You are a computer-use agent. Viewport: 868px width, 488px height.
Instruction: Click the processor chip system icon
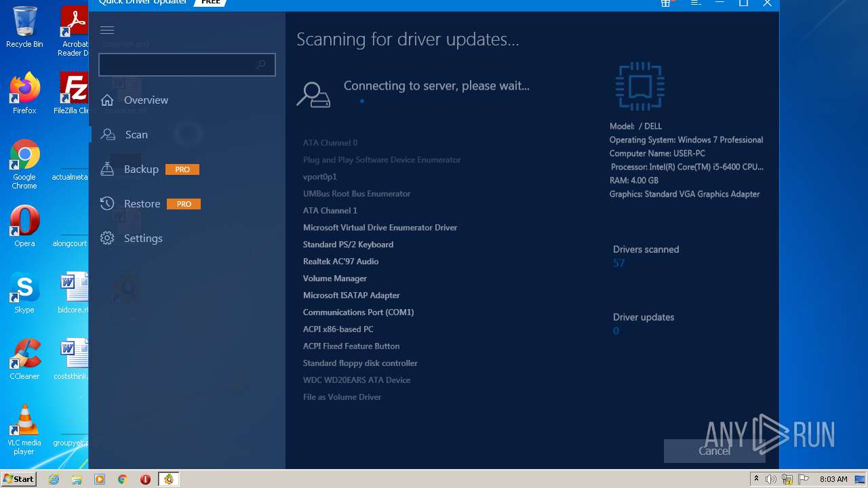(640, 86)
